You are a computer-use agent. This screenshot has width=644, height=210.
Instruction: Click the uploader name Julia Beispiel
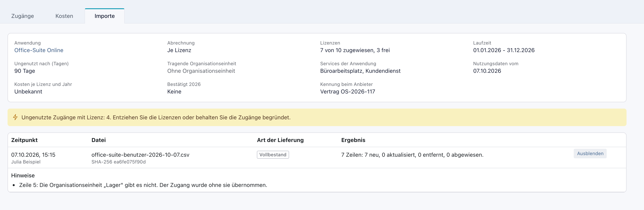click(x=26, y=162)
